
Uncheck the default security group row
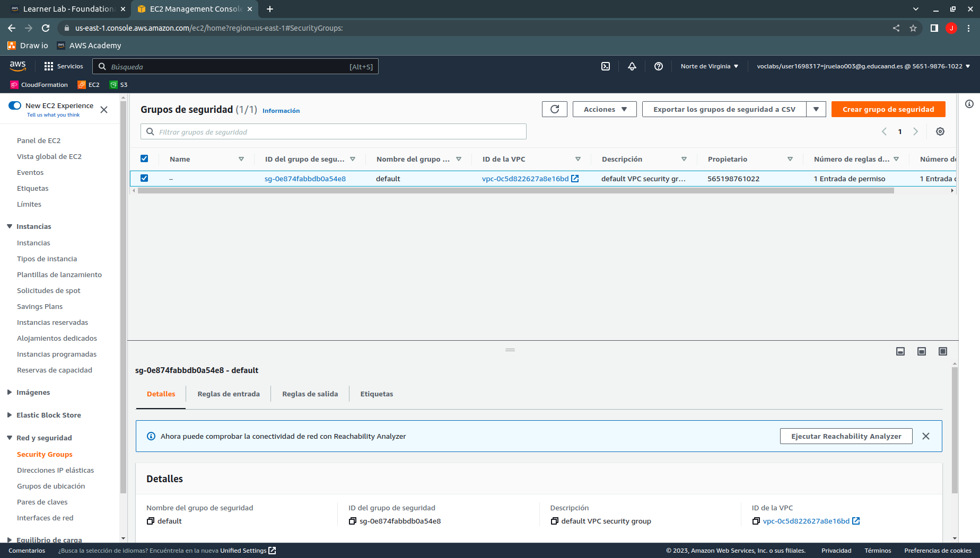pyautogui.click(x=144, y=178)
